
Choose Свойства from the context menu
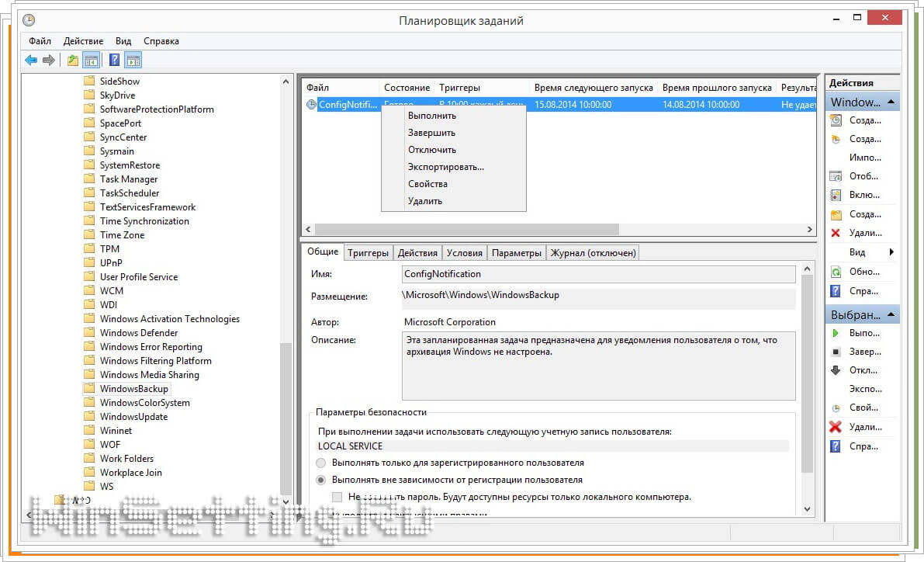point(427,184)
